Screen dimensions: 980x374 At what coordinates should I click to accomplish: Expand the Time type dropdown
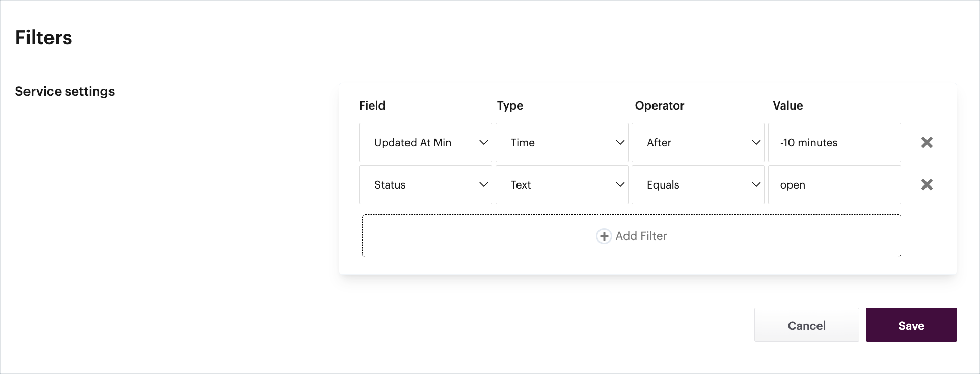point(561,143)
